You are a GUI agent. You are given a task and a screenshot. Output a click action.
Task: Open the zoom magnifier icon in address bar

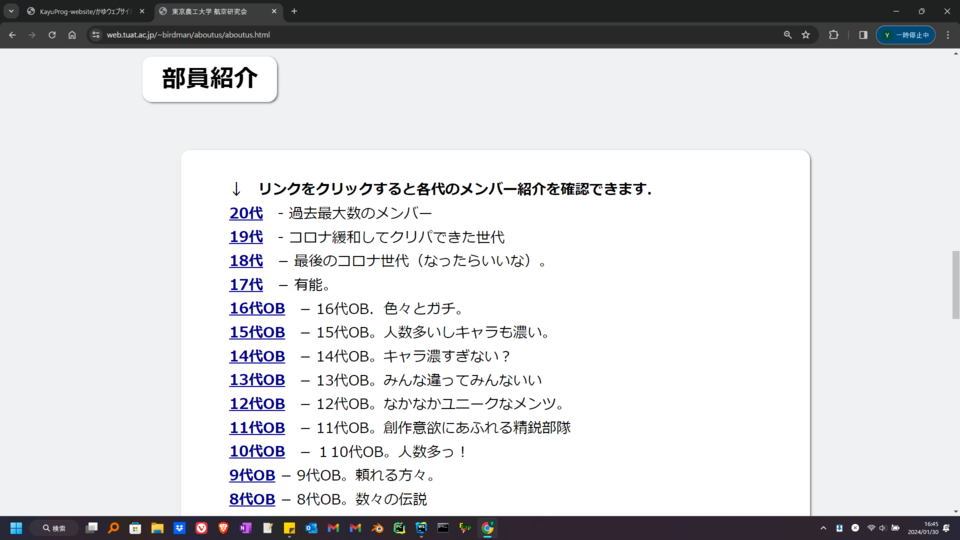pos(788,34)
